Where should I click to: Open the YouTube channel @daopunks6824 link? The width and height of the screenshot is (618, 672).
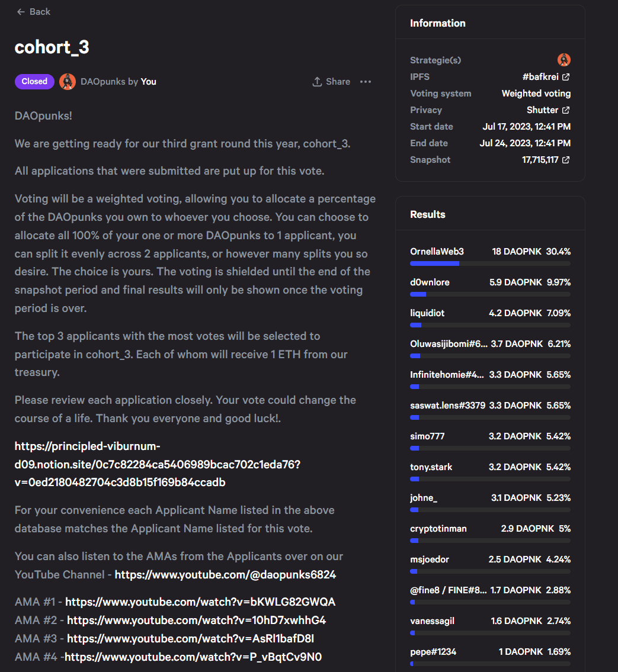pyautogui.click(x=225, y=575)
